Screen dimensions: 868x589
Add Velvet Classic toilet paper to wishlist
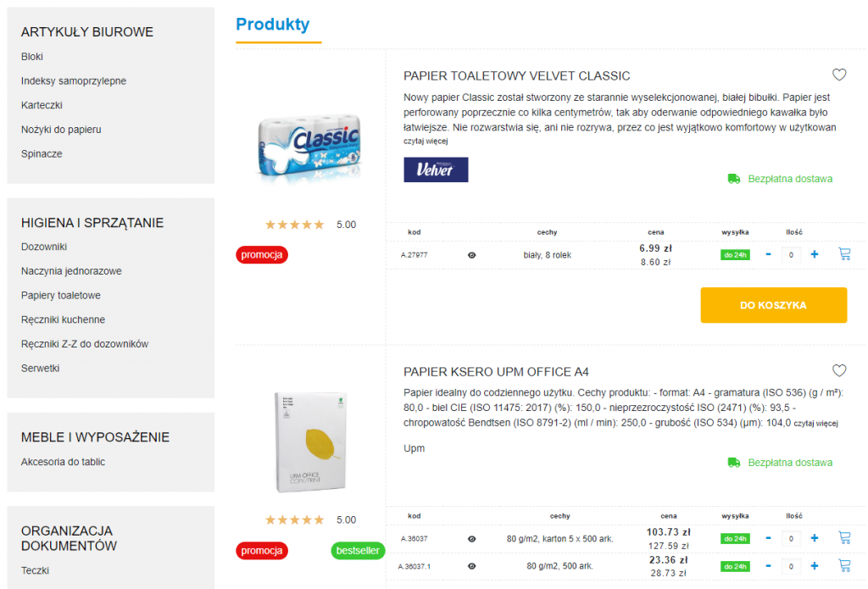click(839, 75)
